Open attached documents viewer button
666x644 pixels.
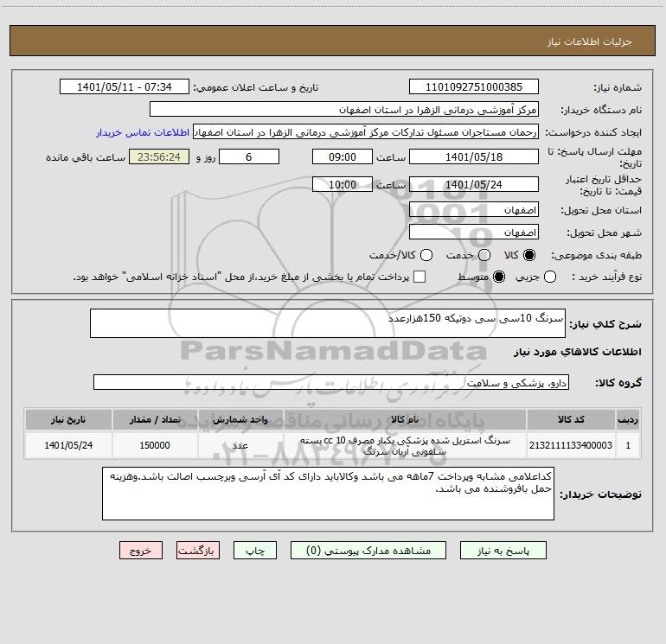(368, 551)
